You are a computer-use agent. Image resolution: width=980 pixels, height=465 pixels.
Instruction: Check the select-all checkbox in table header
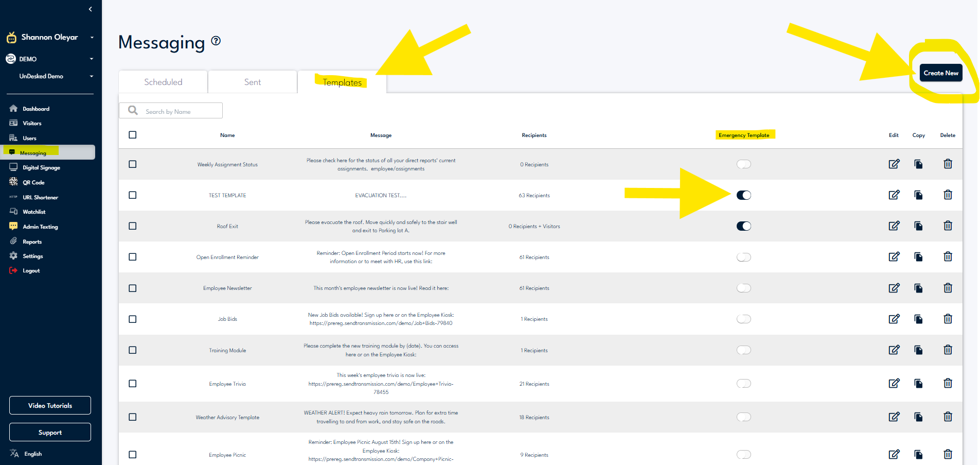133,135
